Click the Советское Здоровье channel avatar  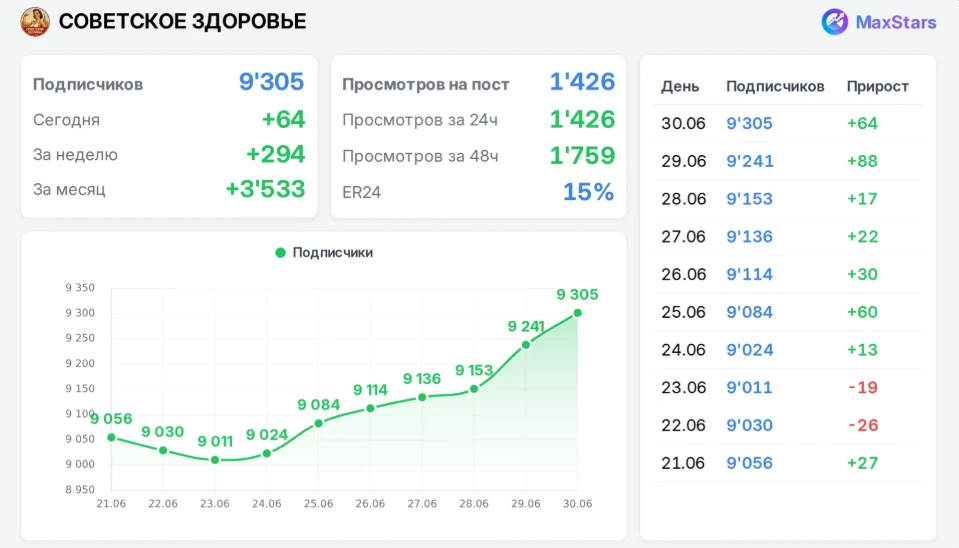(35, 22)
